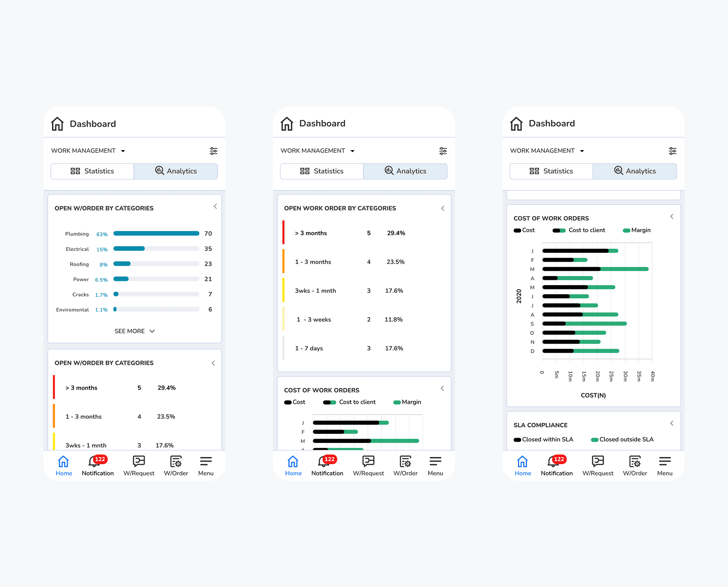Click filter sliders icon in right dashboard
The image size is (728, 587).
coord(672,151)
